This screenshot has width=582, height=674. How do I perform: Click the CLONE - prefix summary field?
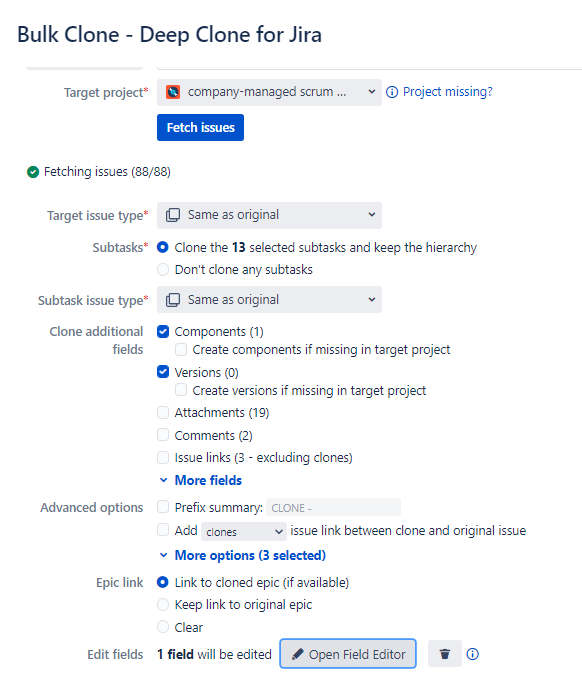pos(334,507)
